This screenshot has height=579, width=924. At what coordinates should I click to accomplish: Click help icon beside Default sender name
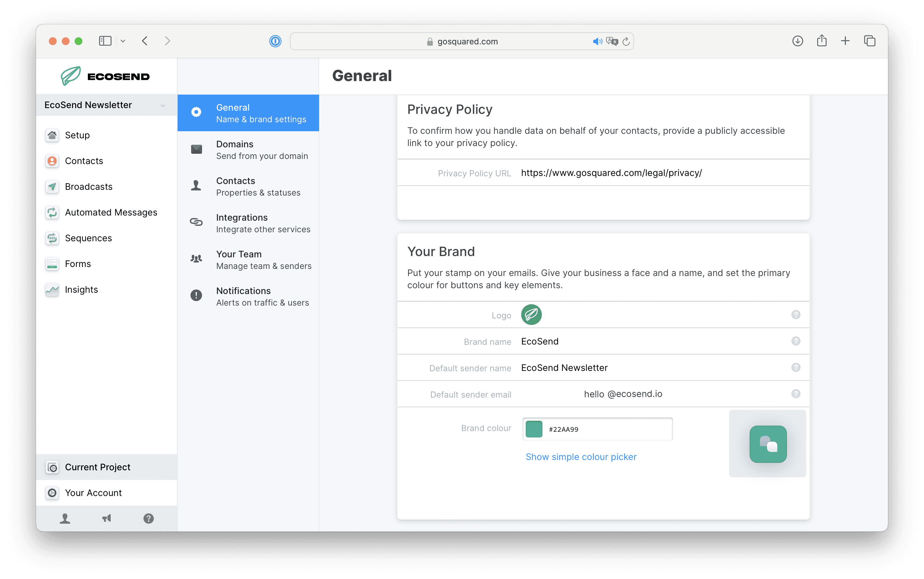(x=796, y=368)
